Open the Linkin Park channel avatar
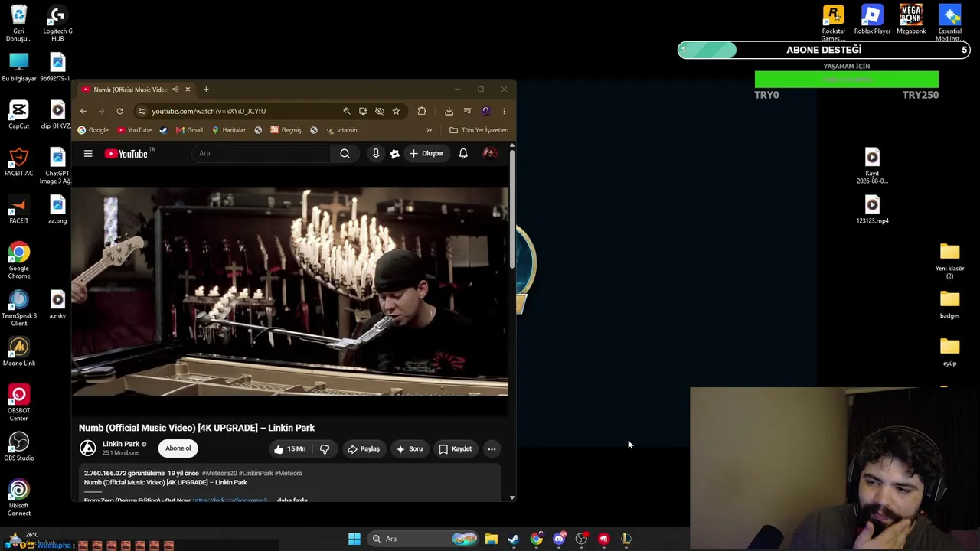 (88, 448)
